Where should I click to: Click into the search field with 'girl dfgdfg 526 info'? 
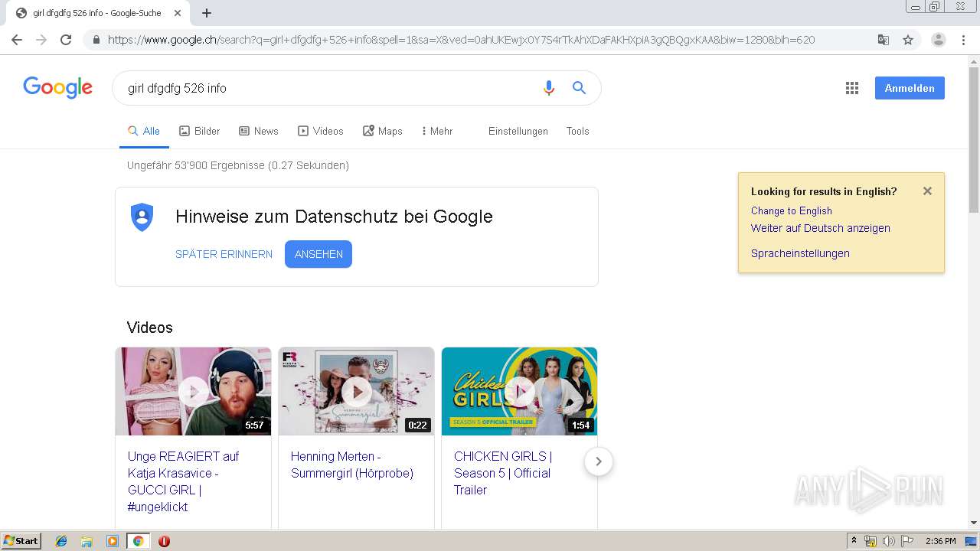coord(329,88)
